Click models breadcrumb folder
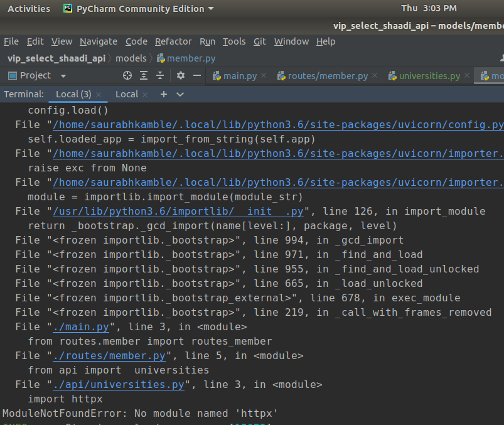Screen dimensions: 504x425 [131, 58]
